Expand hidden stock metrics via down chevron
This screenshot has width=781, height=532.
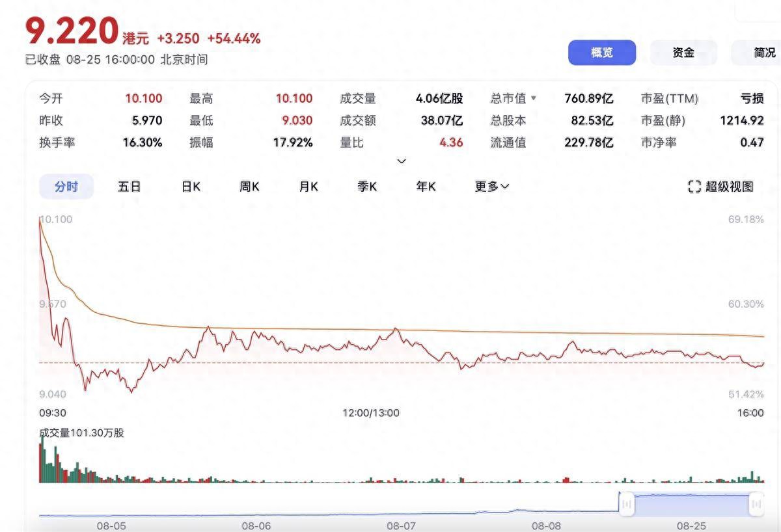click(x=402, y=161)
